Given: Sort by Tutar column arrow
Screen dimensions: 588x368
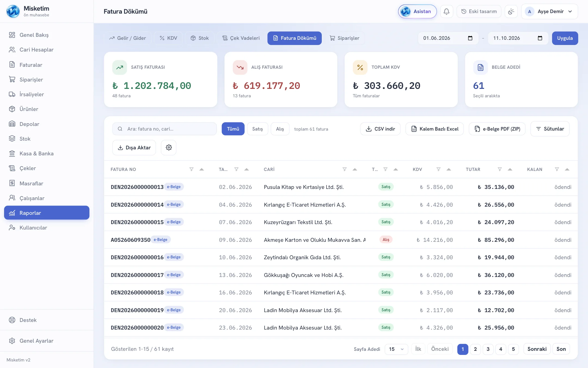Looking at the screenshot, I should [510, 169].
